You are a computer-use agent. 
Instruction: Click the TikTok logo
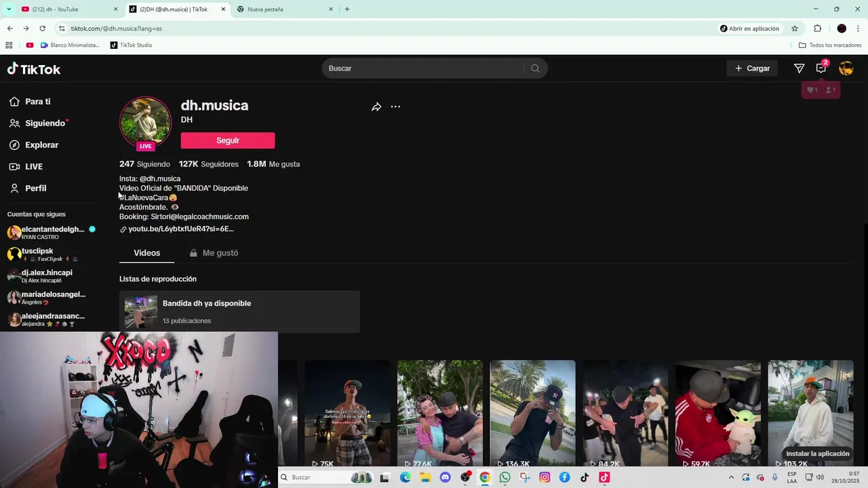pyautogui.click(x=34, y=69)
